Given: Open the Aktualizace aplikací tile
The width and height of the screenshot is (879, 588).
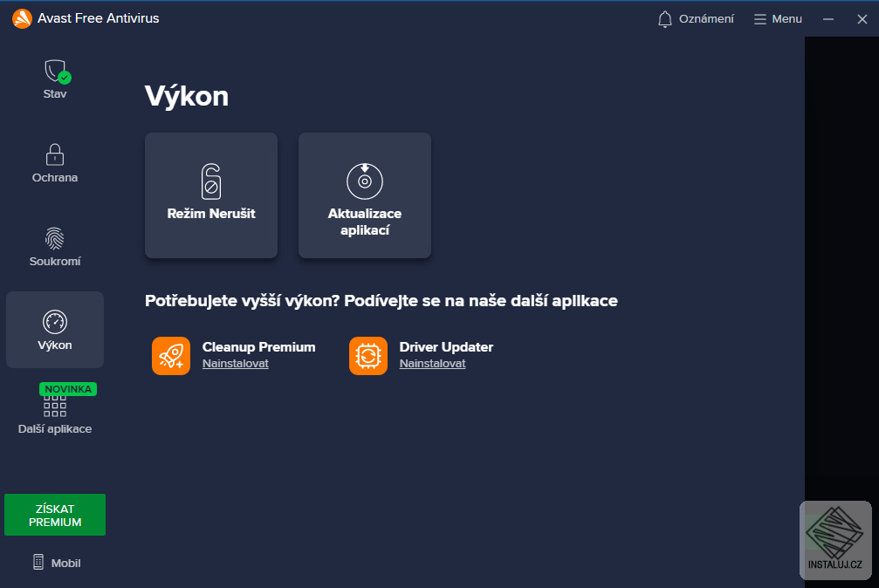Looking at the screenshot, I should tap(365, 195).
